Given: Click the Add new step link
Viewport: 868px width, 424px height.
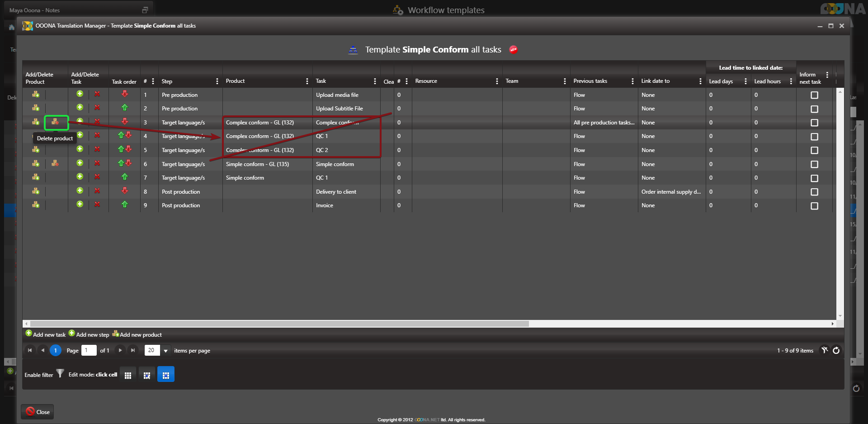Looking at the screenshot, I should coord(92,335).
